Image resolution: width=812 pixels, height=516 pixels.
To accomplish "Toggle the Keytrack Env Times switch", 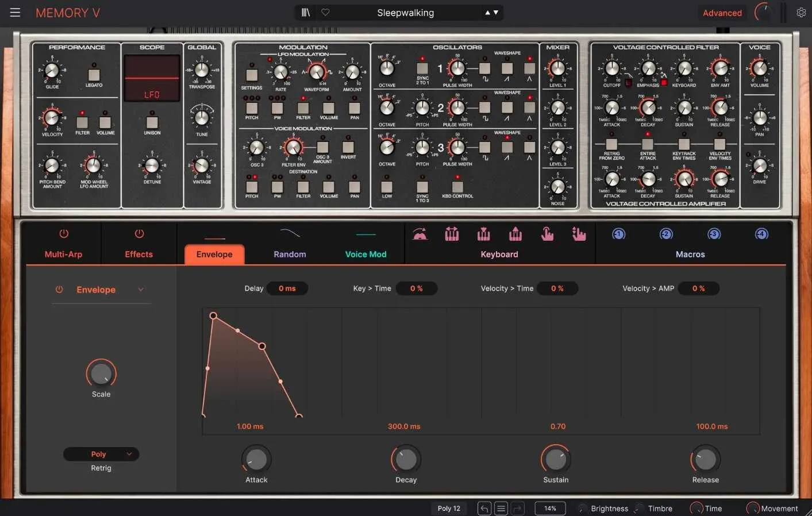I will 684,144.
